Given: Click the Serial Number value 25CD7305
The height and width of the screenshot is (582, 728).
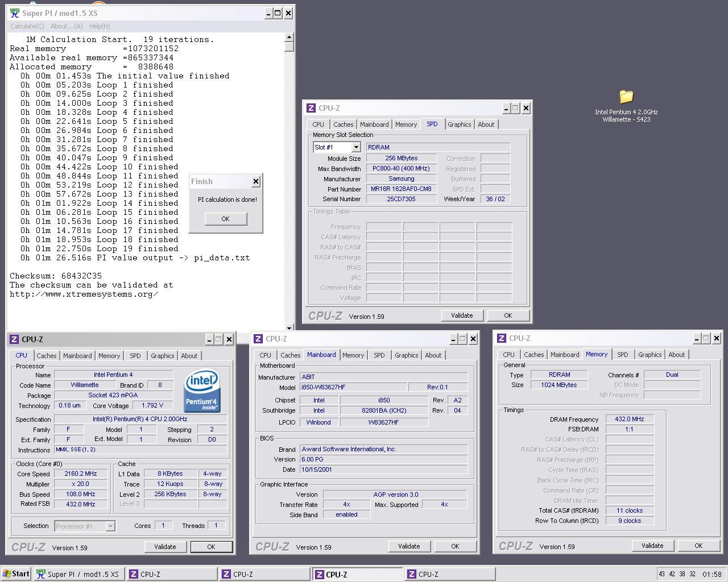Looking at the screenshot, I should coord(401,199).
